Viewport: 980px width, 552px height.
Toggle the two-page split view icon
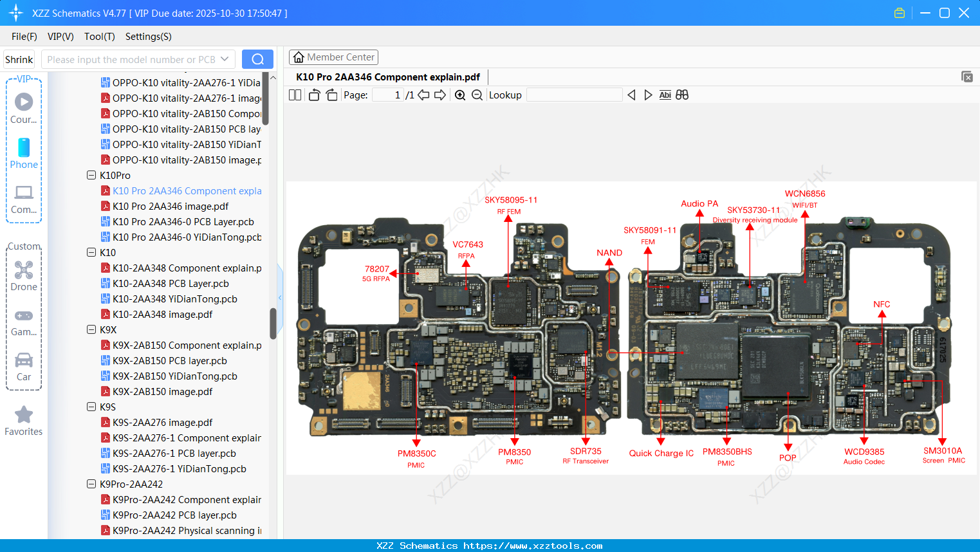click(x=295, y=95)
